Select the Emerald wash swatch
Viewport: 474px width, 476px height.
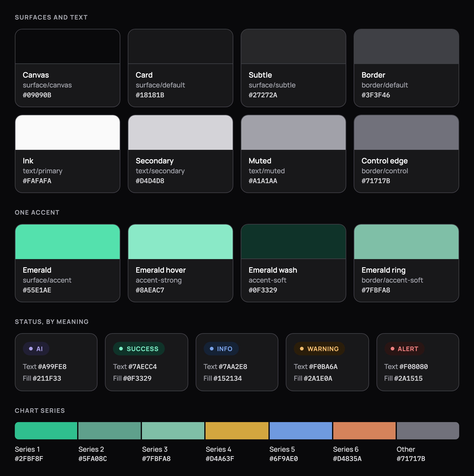(x=293, y=242)
